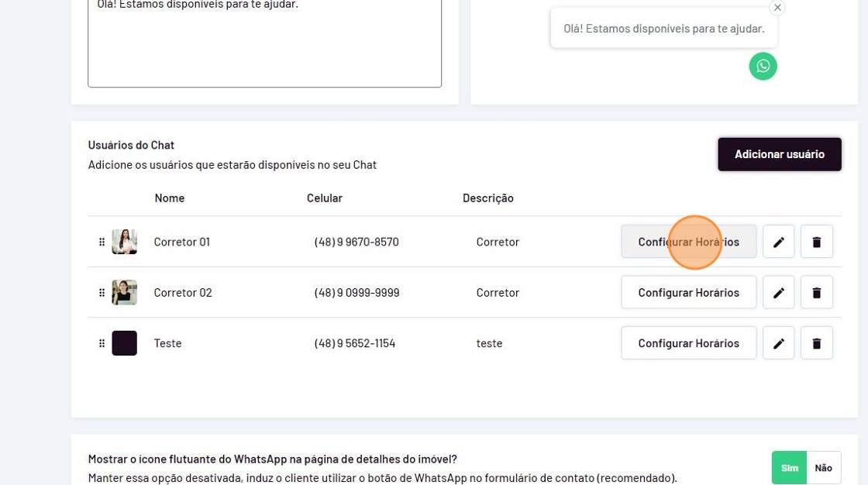Click Corretor 01 profile photo

[124, 242]
